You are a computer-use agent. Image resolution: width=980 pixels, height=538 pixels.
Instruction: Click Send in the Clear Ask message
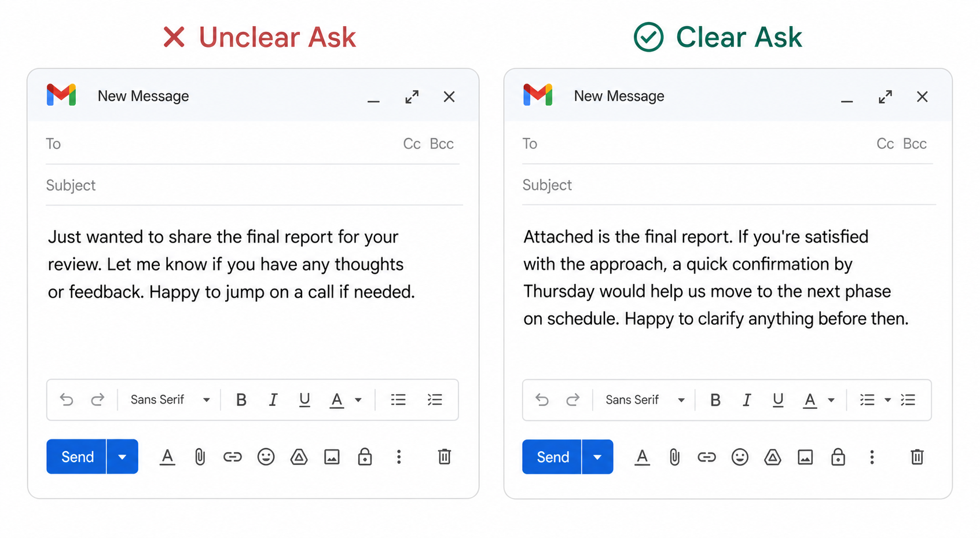(x=552, y=457)
